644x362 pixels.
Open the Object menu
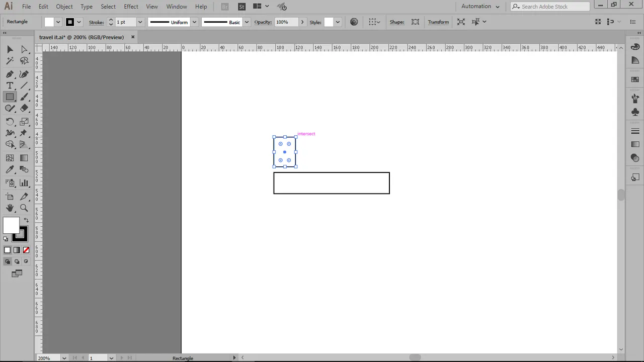pos(64,7)
